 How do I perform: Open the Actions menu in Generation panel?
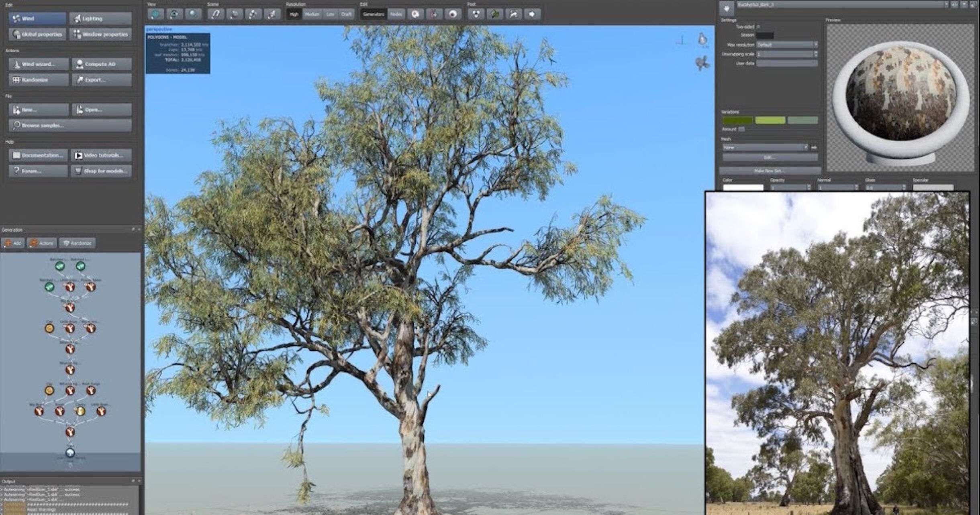[x=42, y=243]
